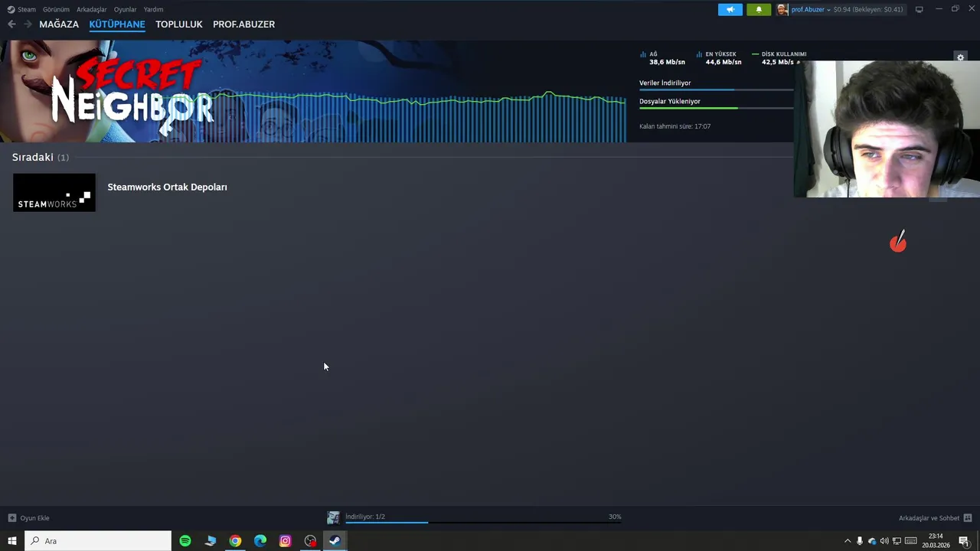Viewport: 980px width, 551px height.
Task: Click the Steam logo in the title bar
Action: coord(11,9)
